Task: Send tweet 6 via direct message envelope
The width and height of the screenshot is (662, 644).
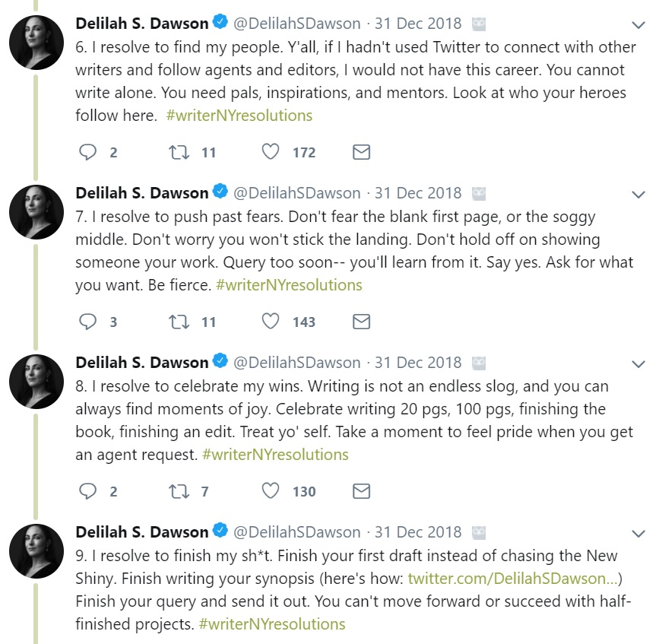Action: pyautogui.click(x=362, y=153)
